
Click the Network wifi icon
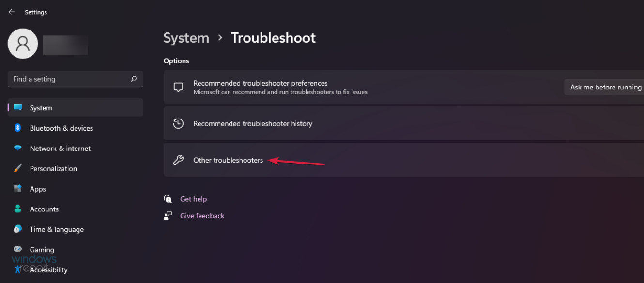coord(18,148)
